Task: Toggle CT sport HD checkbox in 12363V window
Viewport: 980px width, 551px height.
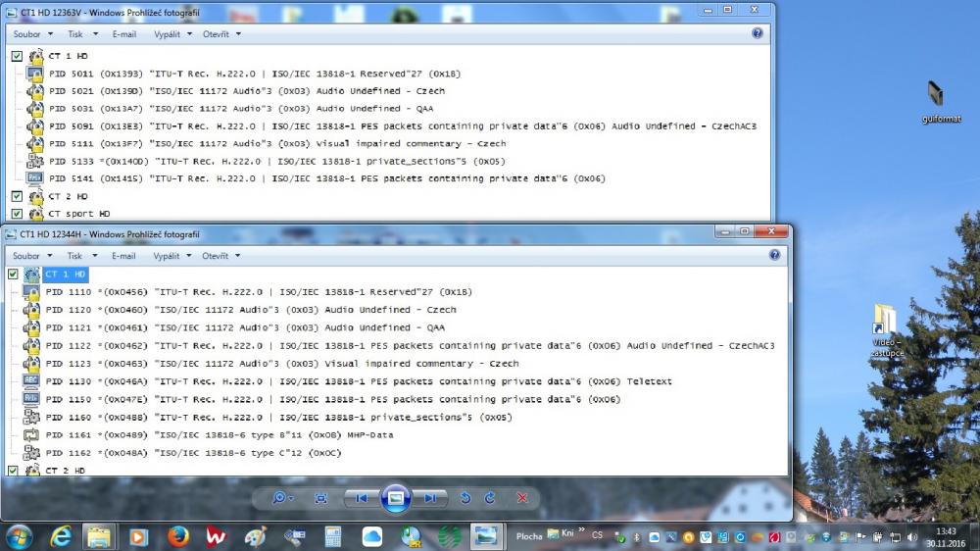Action: [x=17, y=214]
